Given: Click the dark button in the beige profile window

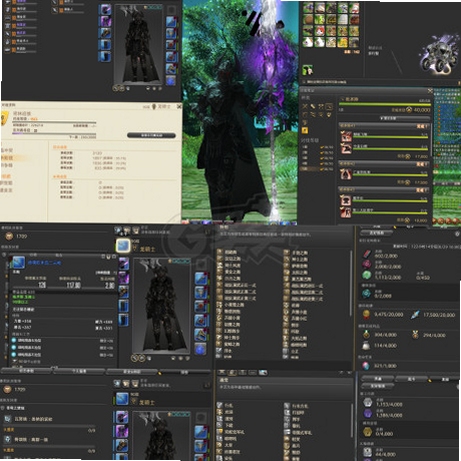Looking at the screenshot, I should point(151,135).
